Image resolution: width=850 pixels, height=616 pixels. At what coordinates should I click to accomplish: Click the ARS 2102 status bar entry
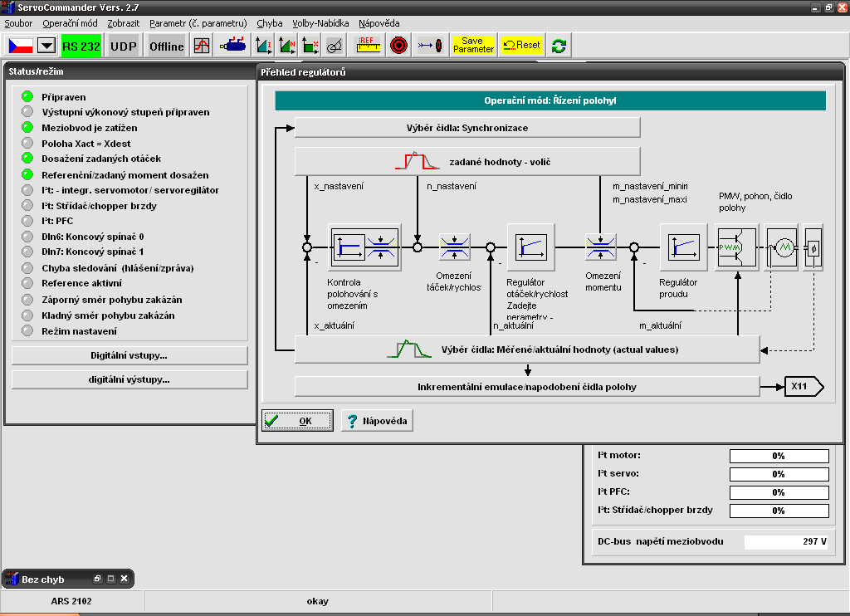(71, 601)
